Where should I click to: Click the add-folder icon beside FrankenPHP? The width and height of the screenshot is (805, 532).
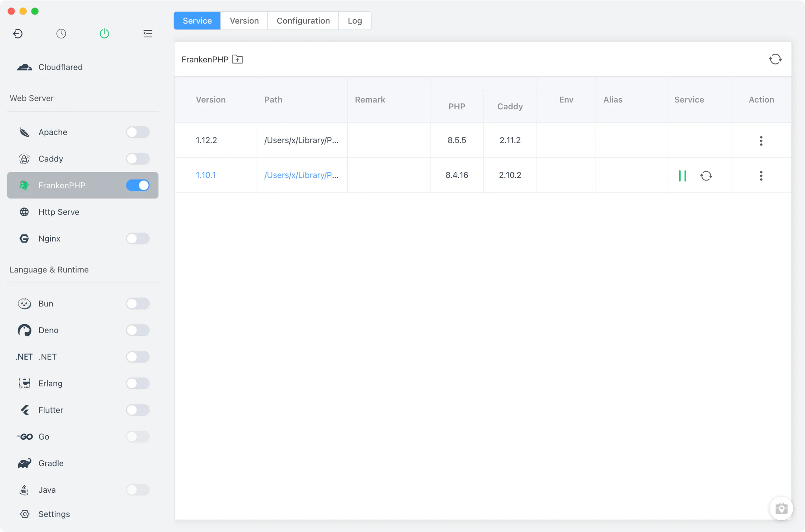[x=237, y=59]
